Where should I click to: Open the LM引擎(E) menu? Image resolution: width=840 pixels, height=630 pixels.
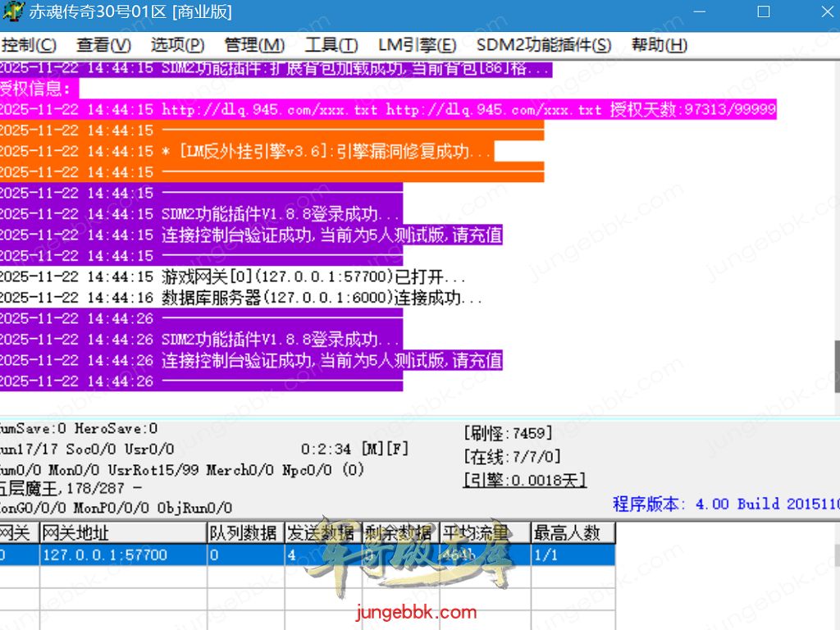(417, 45)
